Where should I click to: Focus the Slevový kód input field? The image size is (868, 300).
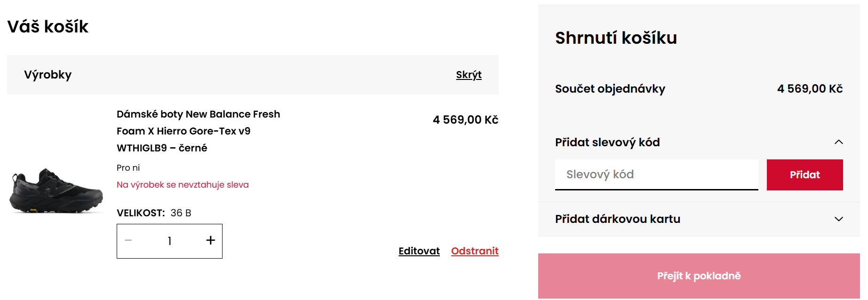656,174
